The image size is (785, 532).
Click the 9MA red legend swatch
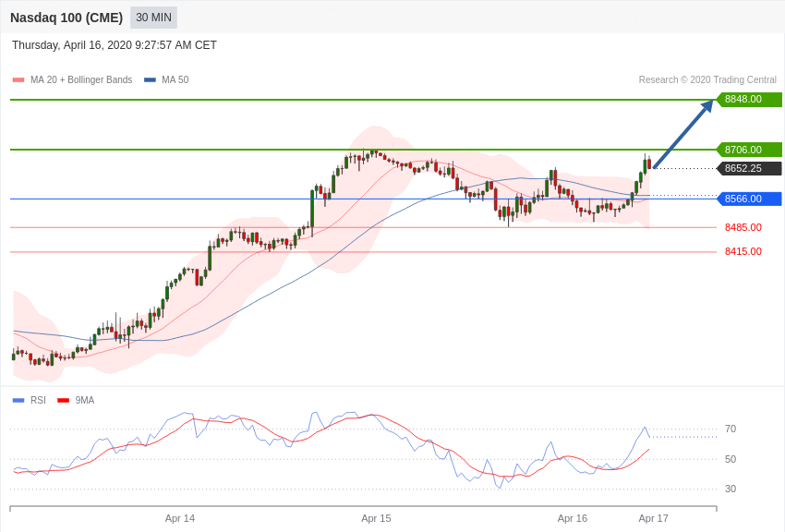coord(63,400)
